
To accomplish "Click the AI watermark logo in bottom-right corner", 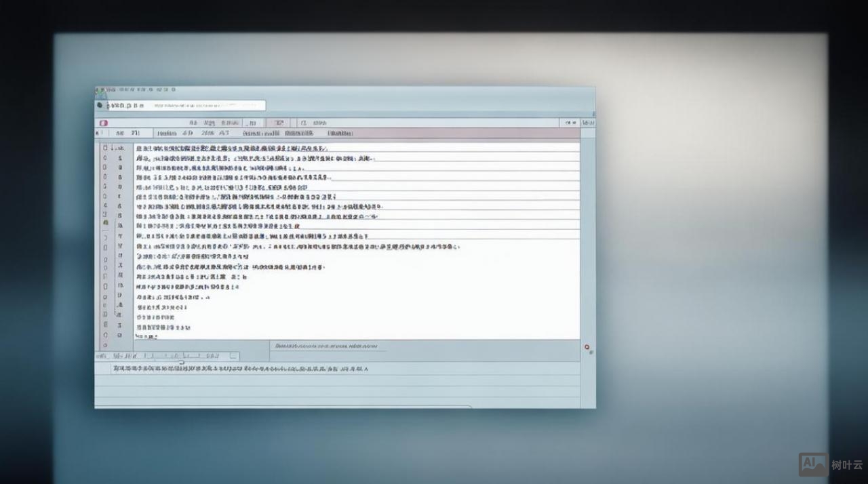I will click(x=813, y=464).
